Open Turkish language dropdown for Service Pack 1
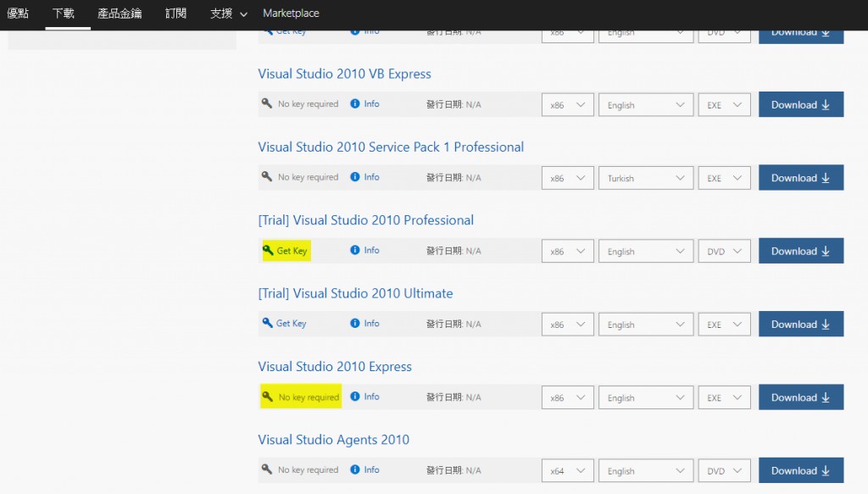 pos(645,178)
